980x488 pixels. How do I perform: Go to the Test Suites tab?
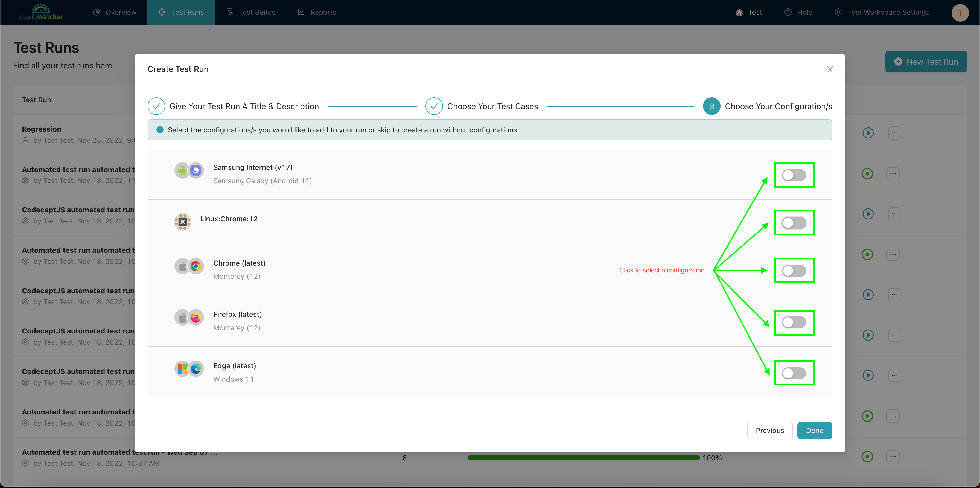(x=250, y=12)
